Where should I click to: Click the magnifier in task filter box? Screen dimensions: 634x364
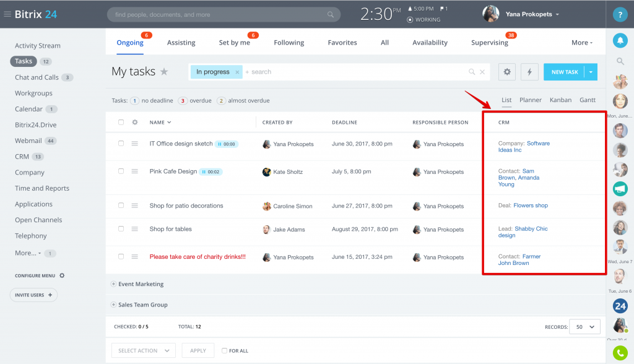[x=471, y=72]
